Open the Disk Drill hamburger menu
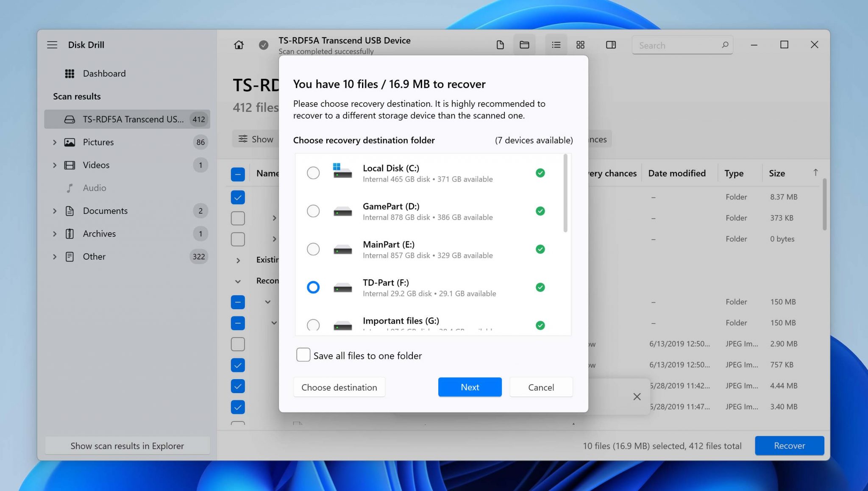Viewport: 868px width, 491px height. click(x=52, y=44)
